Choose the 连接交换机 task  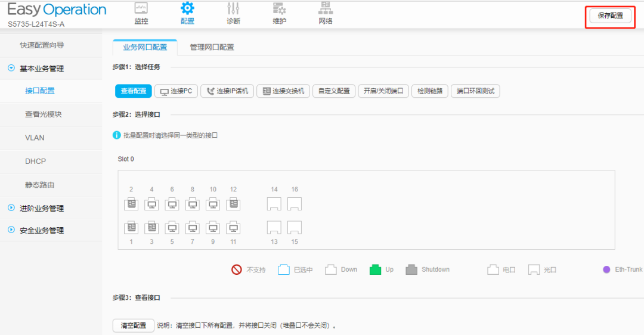coord(283,91)
